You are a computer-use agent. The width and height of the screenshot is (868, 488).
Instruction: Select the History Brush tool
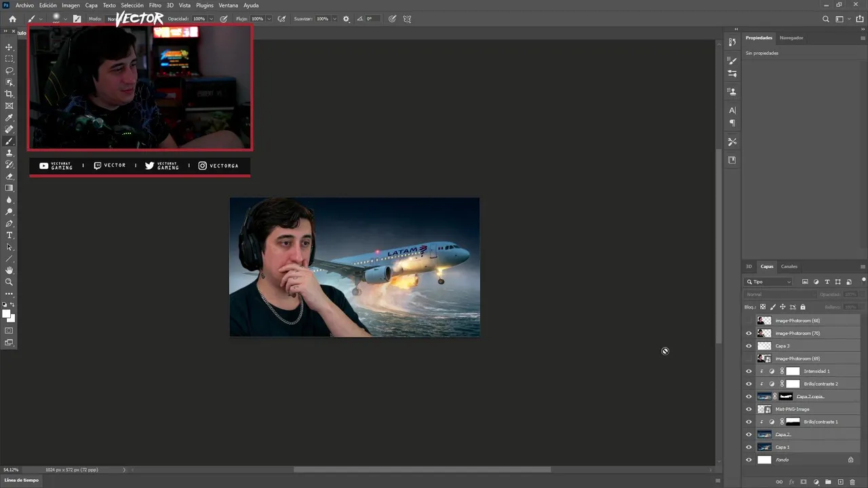[x=9, y=165]
